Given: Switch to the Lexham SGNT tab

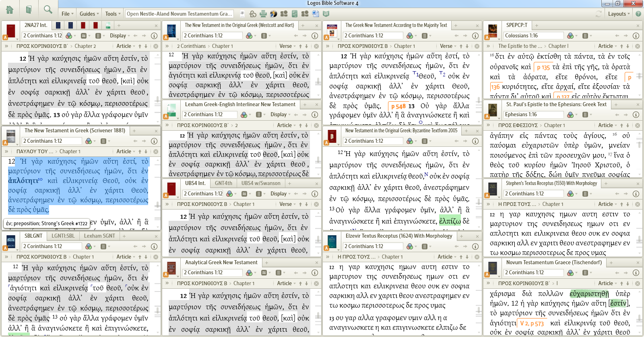Looking at the screenshot, I should (x=99, y=236).
